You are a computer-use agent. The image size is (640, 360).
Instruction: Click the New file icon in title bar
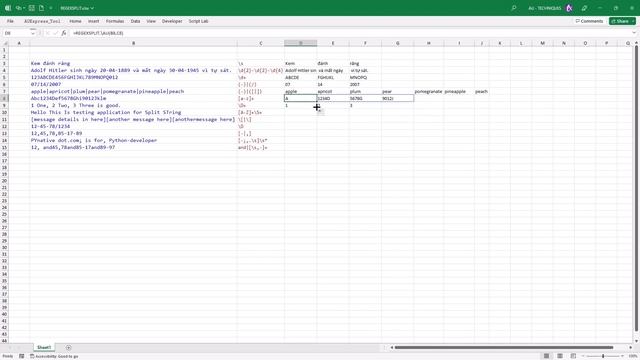point(41,8)
